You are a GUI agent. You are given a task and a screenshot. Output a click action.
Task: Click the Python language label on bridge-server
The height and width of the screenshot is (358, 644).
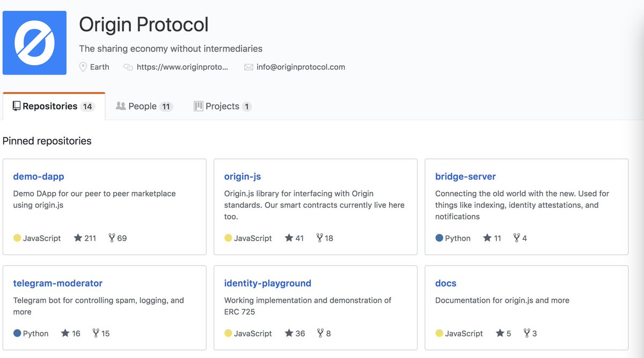pos(458,238)
